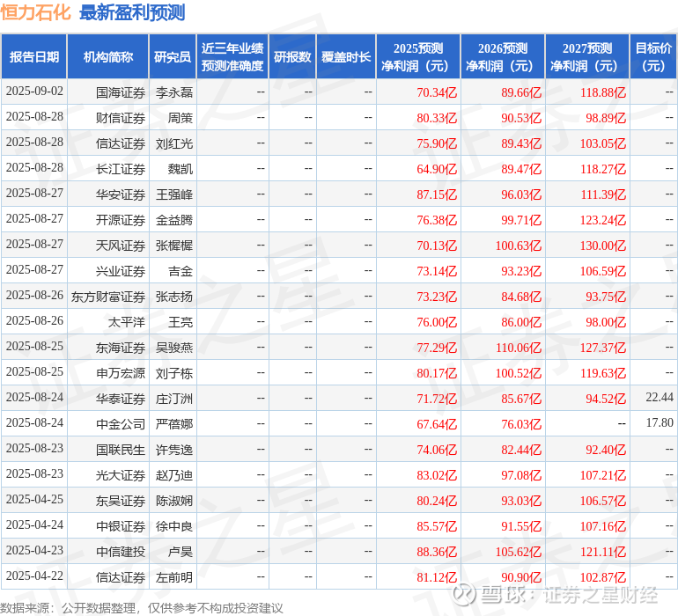
Task: Click the 研究员 column header
Action: [x=173, y=56]
